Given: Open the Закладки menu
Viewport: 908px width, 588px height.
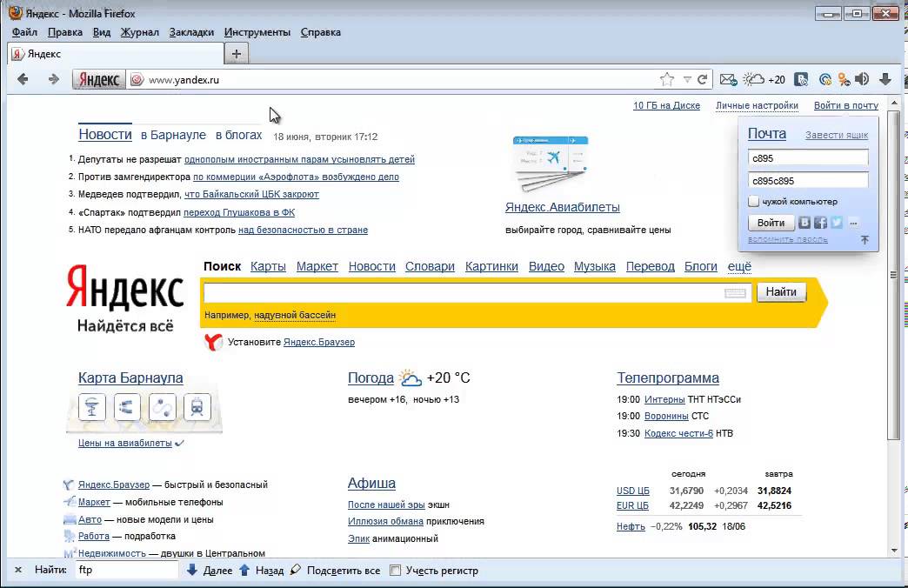Looking at the screenshot, I should [191, 32].
